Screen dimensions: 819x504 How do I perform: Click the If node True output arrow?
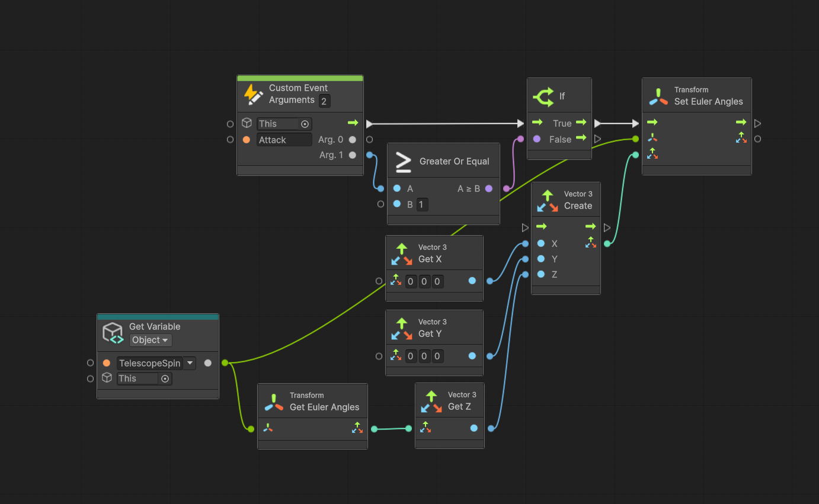point(581,123)
